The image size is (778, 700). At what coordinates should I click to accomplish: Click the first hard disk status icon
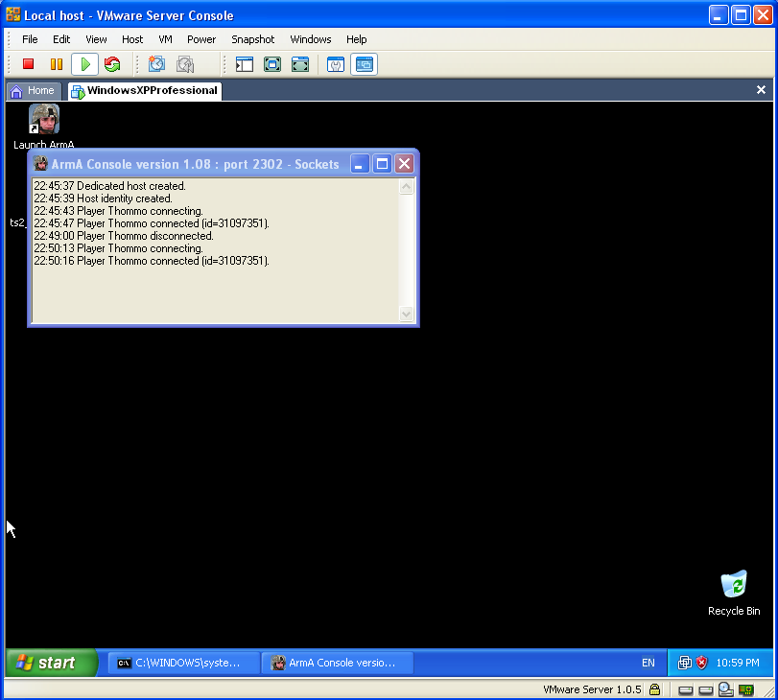pos(686,690)
